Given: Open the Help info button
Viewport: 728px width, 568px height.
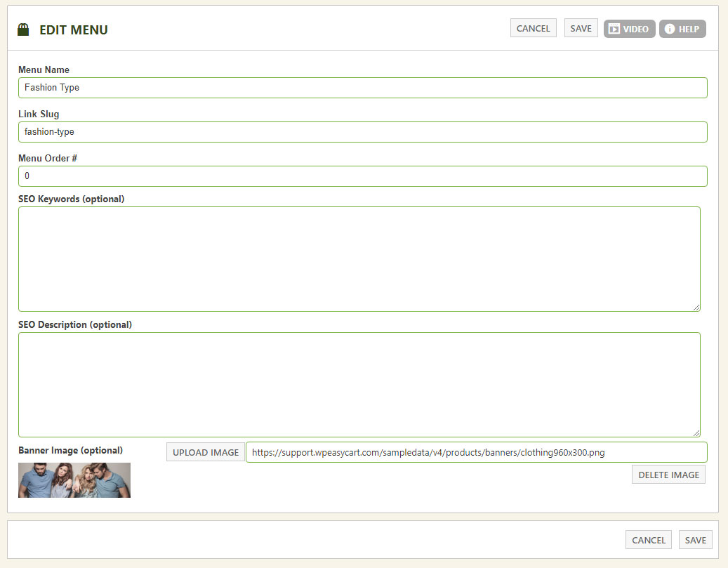Looking at the screenshot, I should click(682, 29).
